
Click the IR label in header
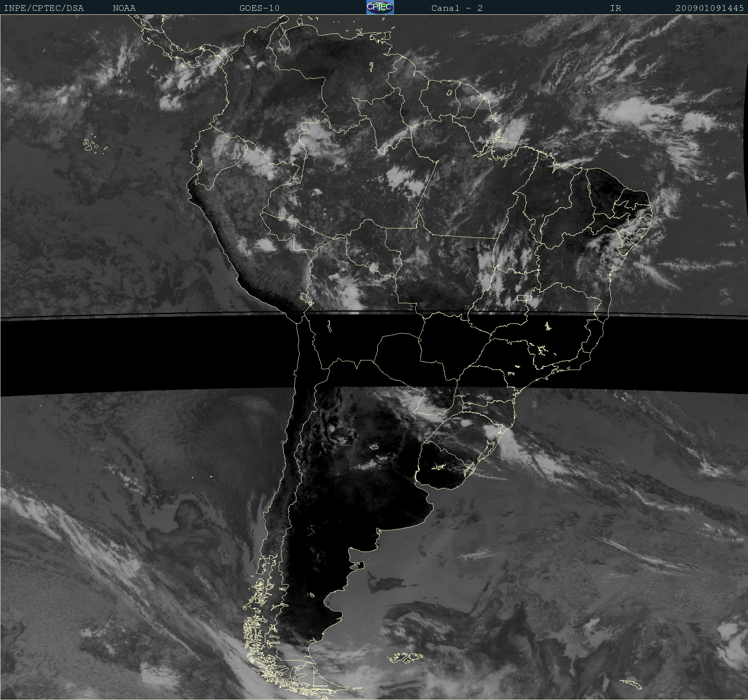pos(616,8)
